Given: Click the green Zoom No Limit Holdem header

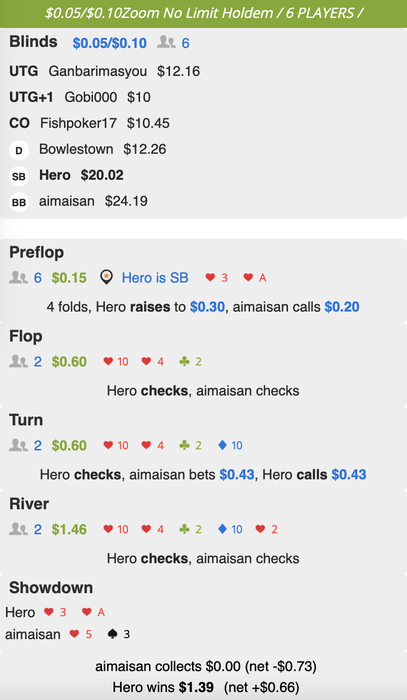Looking at the screenshot, I should (x=204, y=13).
